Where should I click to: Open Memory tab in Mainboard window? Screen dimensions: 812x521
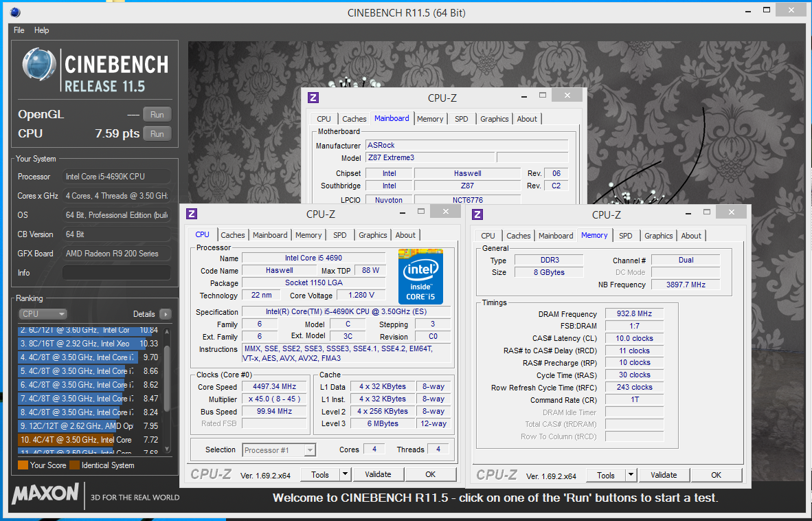[x=430, y=119]
